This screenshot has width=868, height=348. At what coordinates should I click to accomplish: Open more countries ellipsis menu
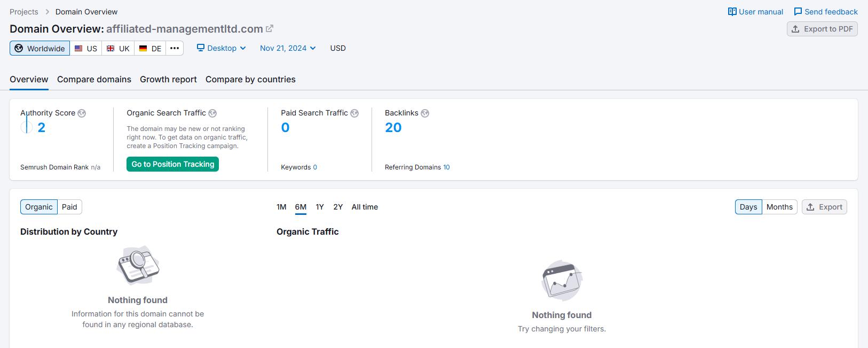[x=175, y=48]
